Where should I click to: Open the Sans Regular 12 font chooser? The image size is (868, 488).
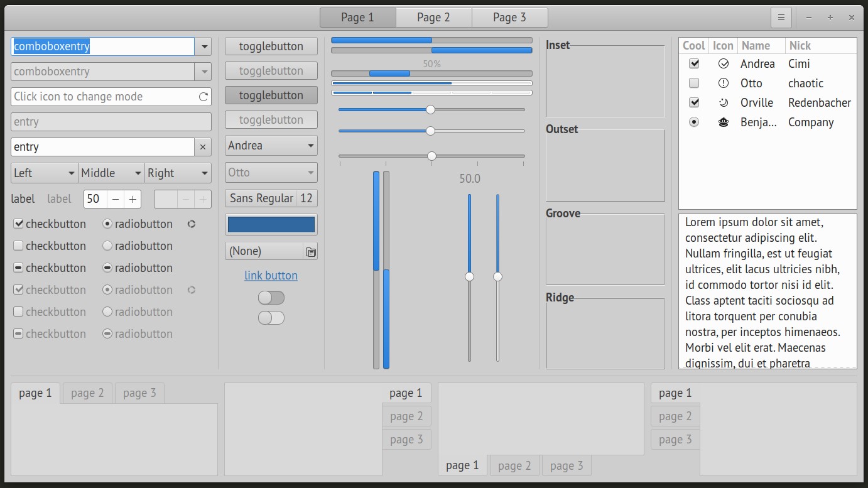271,198
